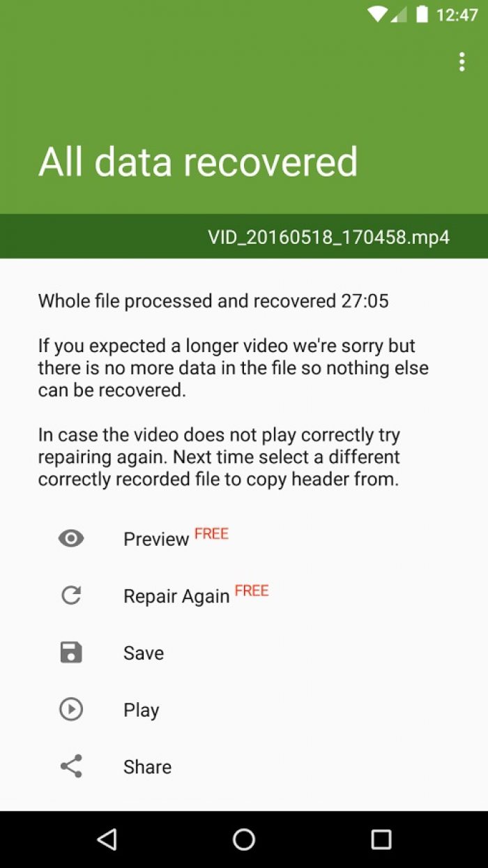Choose the Repair Again option text
The image size is (488, 868).
pos(176,597)
